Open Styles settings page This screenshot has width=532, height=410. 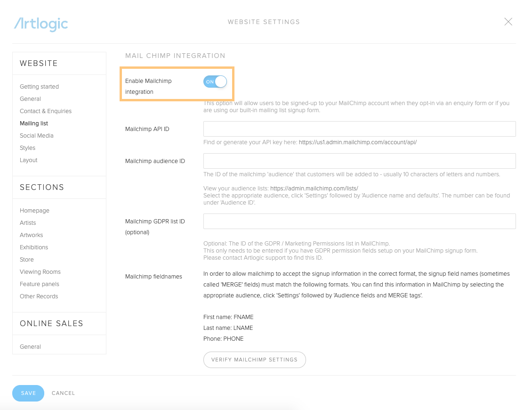click(27, 148)
